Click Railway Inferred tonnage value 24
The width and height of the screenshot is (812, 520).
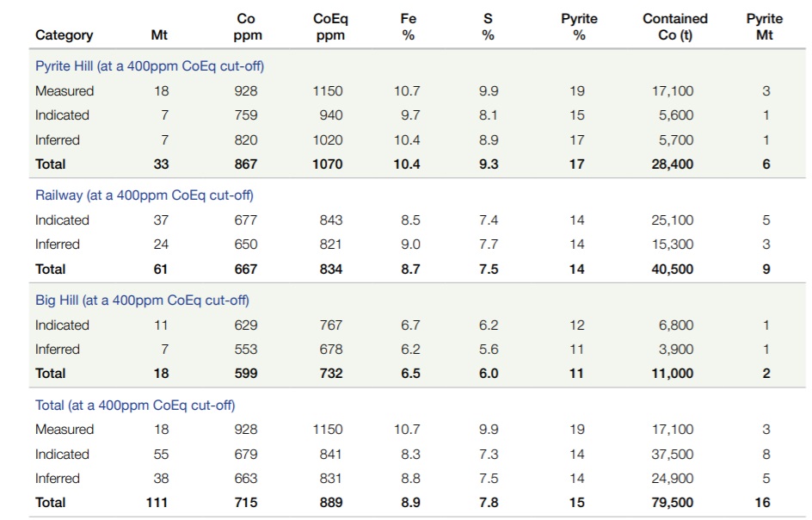(161, 245)
